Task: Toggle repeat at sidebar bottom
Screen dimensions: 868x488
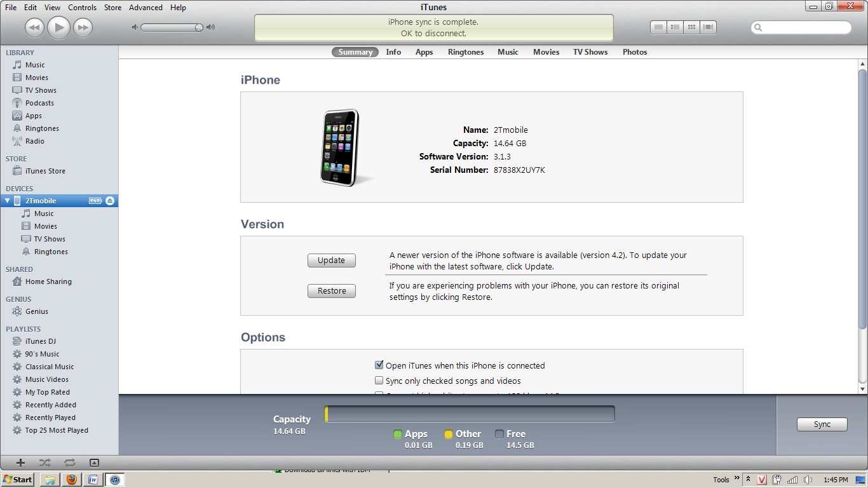Action: (x=69, y=463)
